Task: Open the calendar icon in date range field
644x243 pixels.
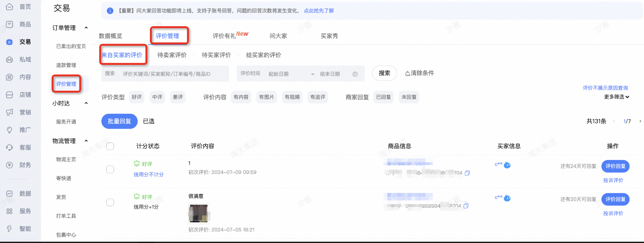Action: [x=355, y=74]
